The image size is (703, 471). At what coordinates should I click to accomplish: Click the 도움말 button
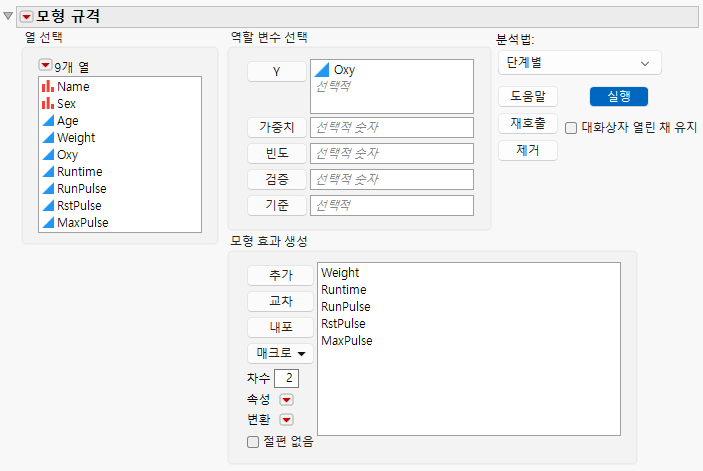pyautogui.click(x=528, y=96)
